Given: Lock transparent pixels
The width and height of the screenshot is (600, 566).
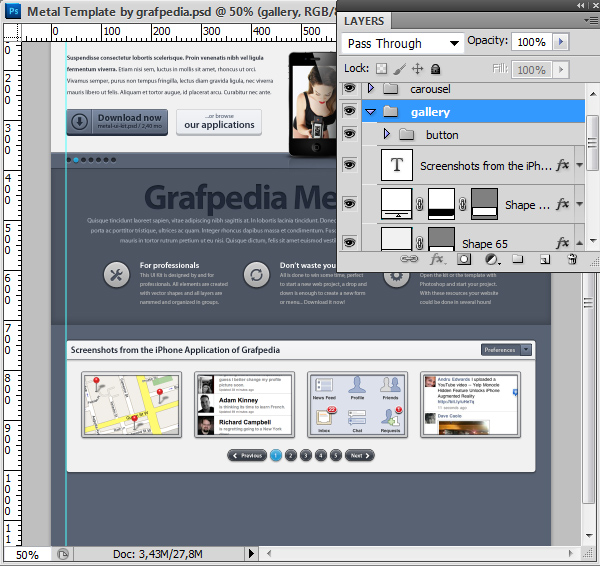Looking at the screenshot, I should (381, 70).
